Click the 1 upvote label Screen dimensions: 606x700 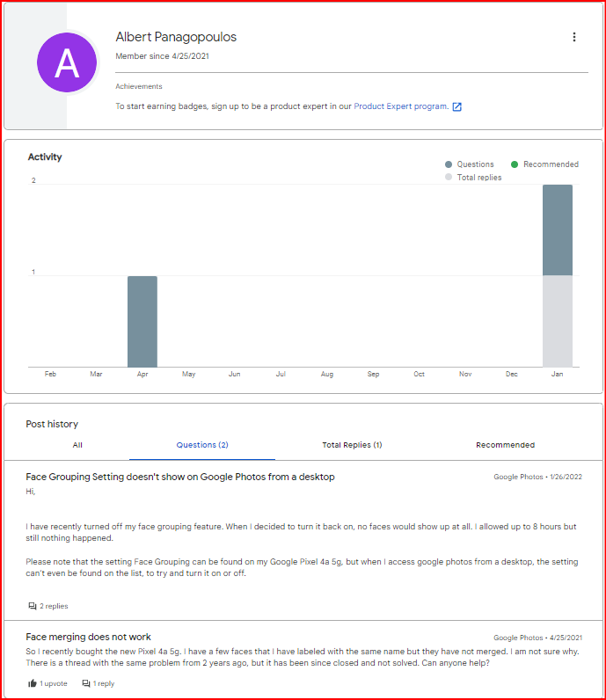(x=53, y=683)
